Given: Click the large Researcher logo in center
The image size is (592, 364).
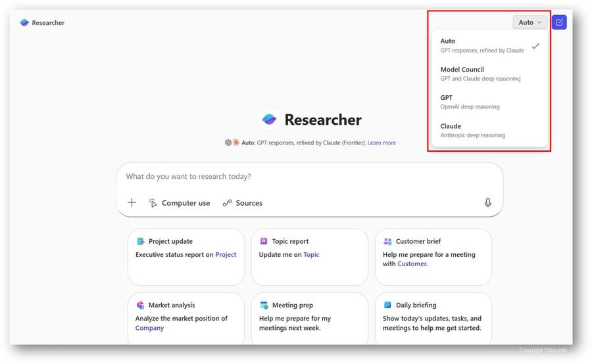Looking at the screenshot, I should tap(269, 119).
